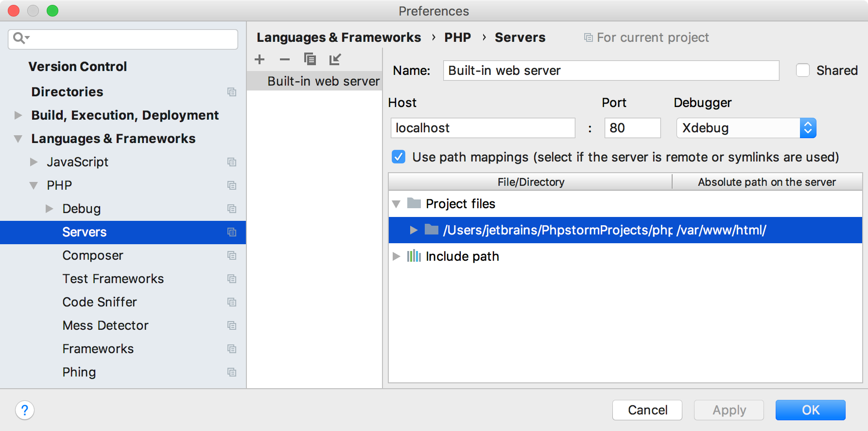
Task: Expand the Include path node
Action: coord(397,256)
